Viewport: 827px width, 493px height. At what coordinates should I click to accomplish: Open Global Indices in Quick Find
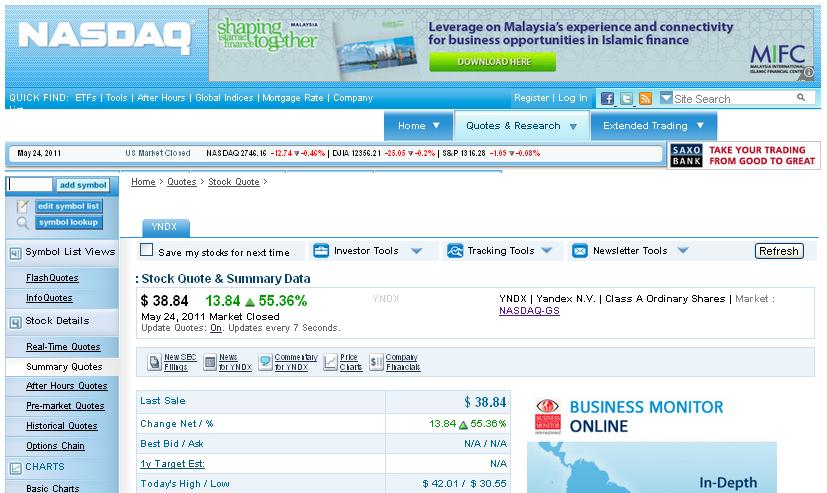coord(224,98)
